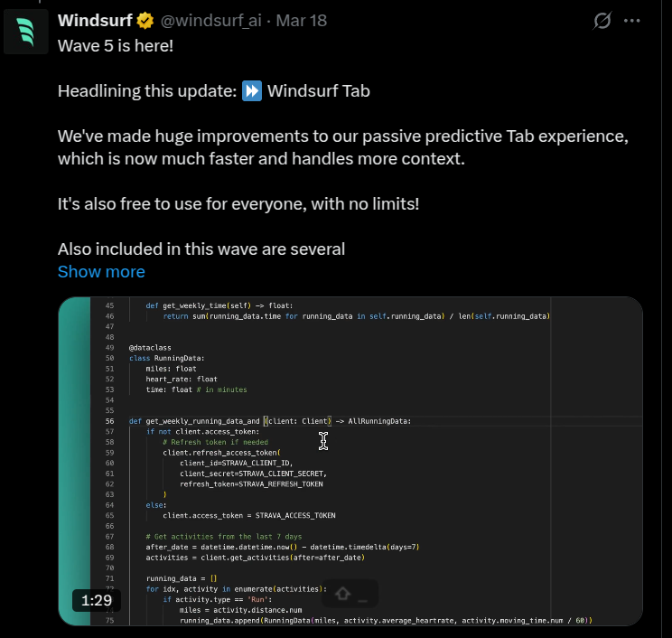Click the fast-forward emoji before Windsurf Tab
Viewport: 672px width, 638px height.
tap(252, 91)
